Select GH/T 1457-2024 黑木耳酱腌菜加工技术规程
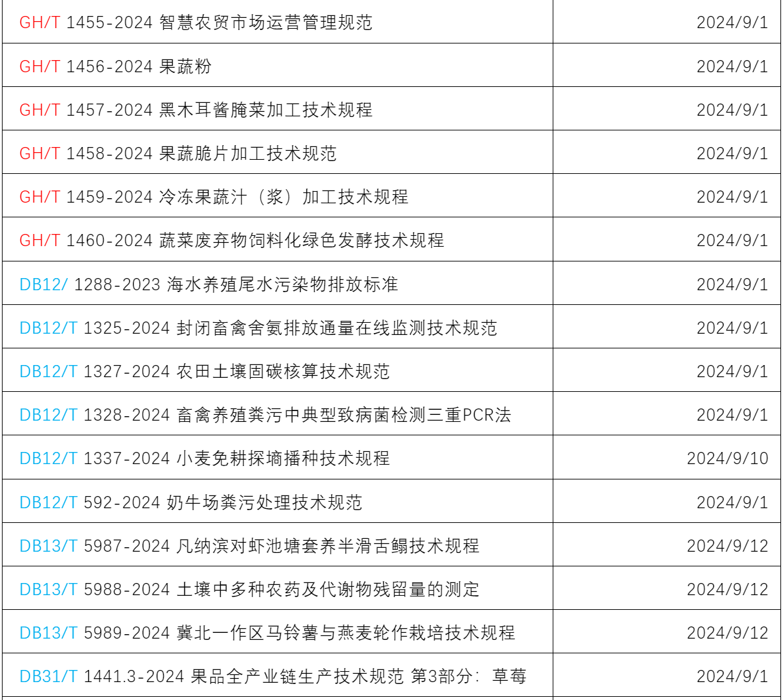This screenshot has height=700, width=783. 196,110
